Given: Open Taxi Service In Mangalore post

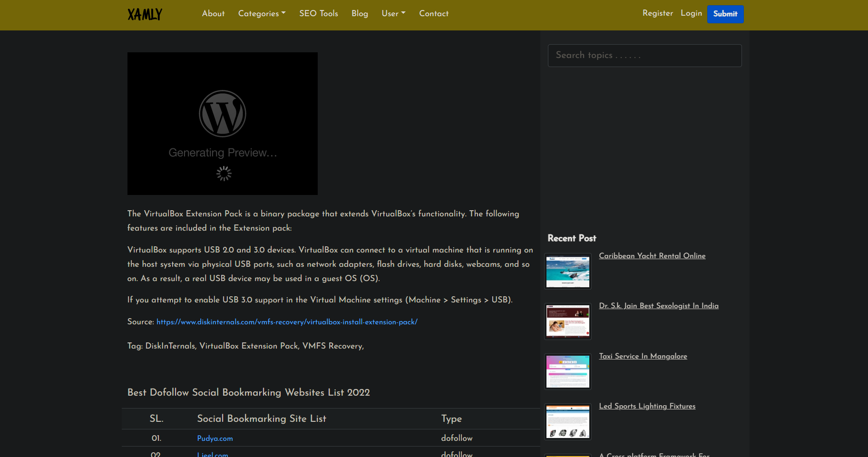Looking at the screenshot, I should pyautogui.click(x=643, y=356).
